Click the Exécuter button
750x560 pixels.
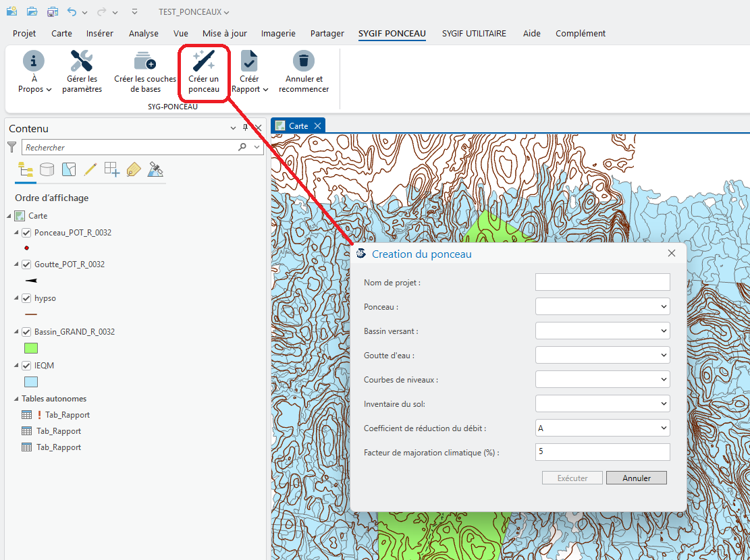tap(572, 478)
